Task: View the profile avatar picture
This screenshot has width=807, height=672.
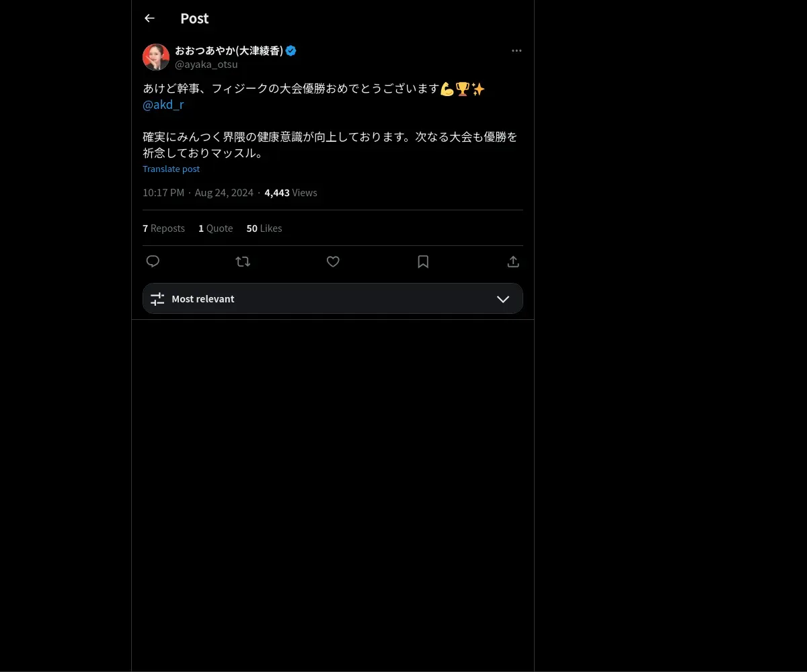Action: tap(156, 57)
